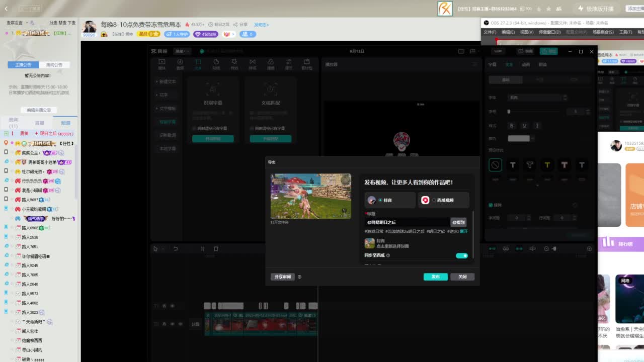
Task: Click the delete icon in timeline toolbar
Action: pos(216,249)
